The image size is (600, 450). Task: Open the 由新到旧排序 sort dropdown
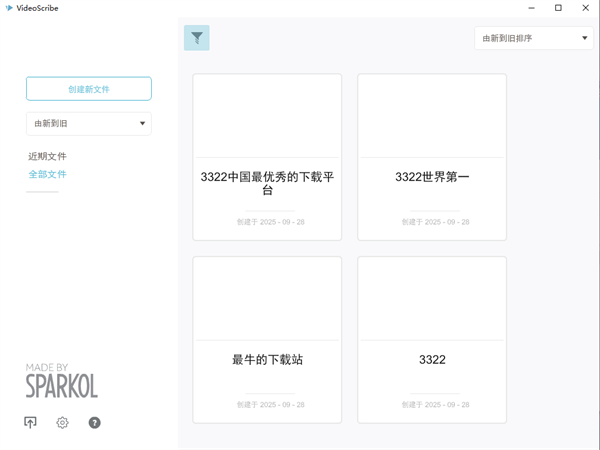click(533, 38)
